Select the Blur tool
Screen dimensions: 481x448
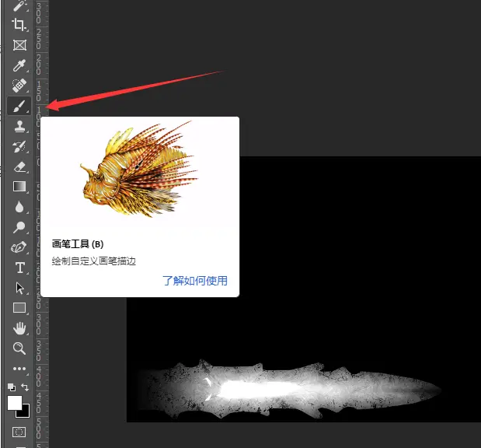19,207
